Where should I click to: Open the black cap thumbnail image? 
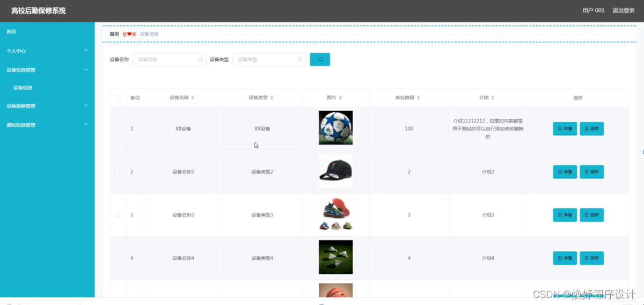coord(335,171)
